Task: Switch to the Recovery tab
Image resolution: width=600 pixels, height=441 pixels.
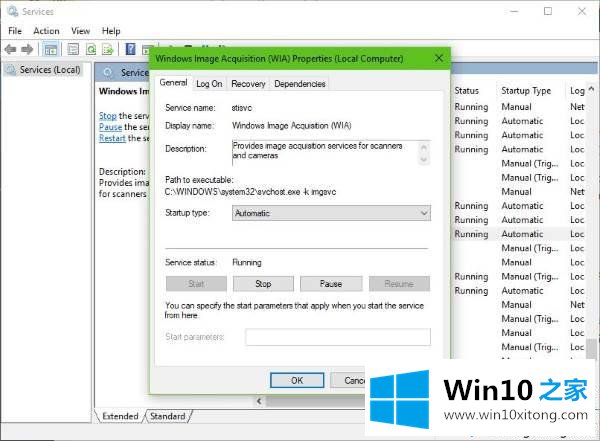Action: 248,84
